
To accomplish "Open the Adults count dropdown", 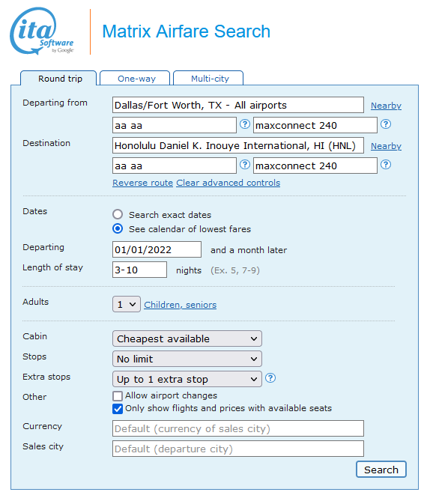I will [x=127, y=304].
